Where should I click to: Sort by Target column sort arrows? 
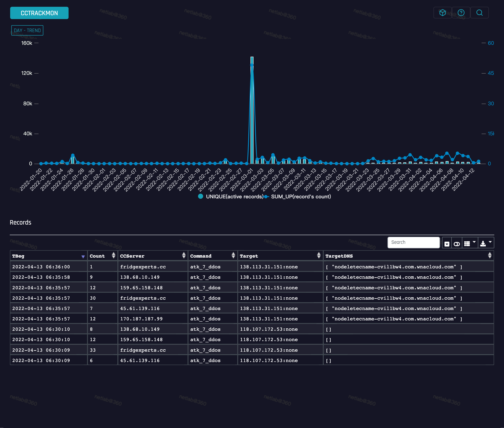coord(319,255)
